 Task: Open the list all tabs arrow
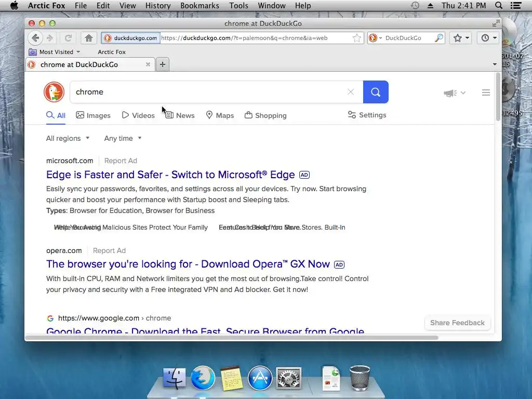495,64
